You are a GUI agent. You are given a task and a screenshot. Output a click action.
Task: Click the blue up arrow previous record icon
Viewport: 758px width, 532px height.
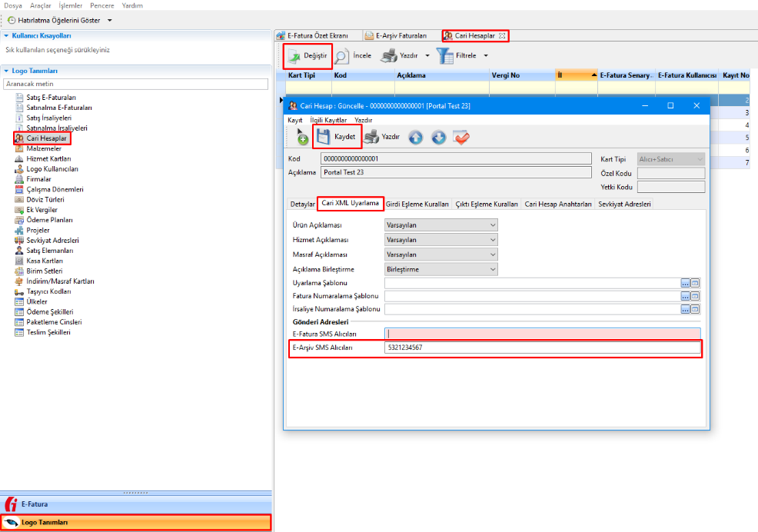415,137
